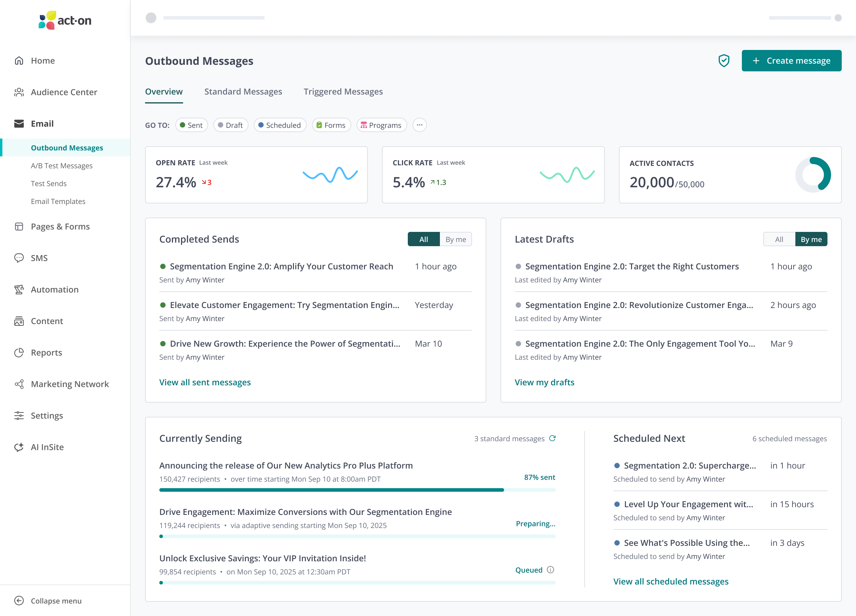Switch to Triggered Messages tab
Viewport: 856px width, 616px height.
tap(343, 92)
